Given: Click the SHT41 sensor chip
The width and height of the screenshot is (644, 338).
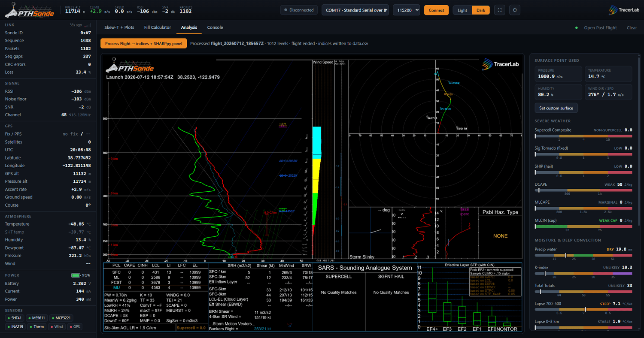Looking at the screenshot, I should pos(15,318).
